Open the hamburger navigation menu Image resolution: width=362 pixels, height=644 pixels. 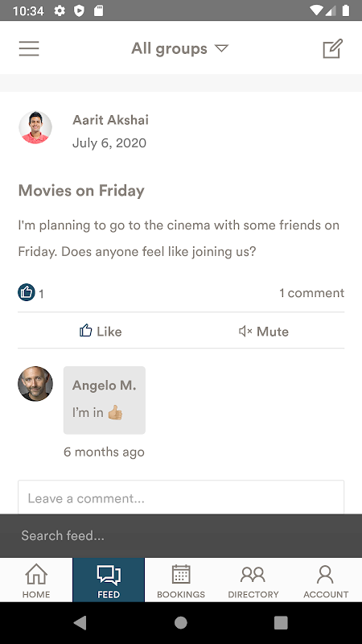point(29,48)
